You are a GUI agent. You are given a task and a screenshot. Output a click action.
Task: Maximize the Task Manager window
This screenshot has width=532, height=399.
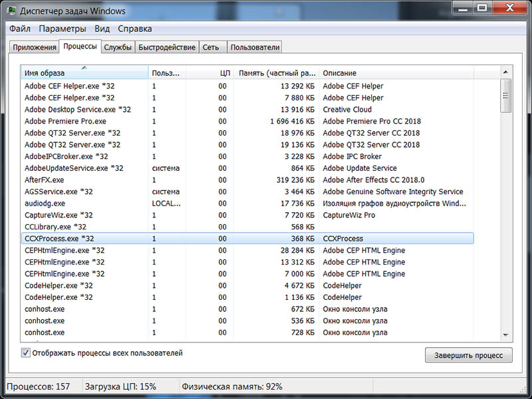[x=482, y=8]
